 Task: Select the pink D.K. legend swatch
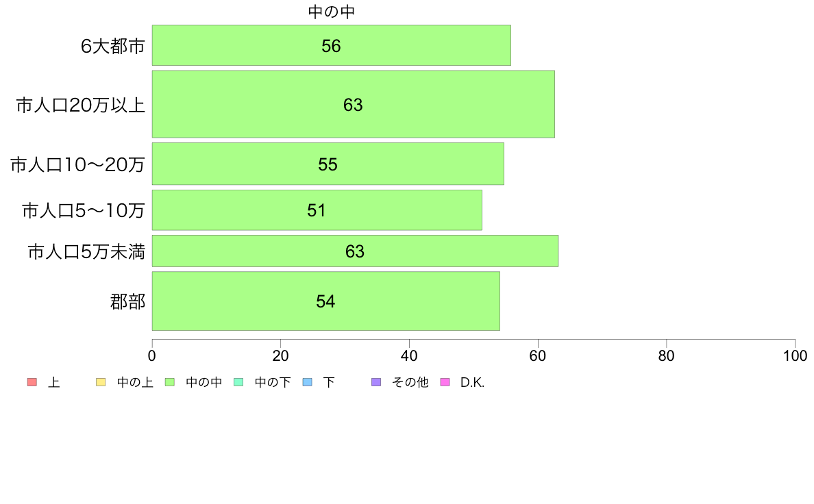(x=445, y=382)
